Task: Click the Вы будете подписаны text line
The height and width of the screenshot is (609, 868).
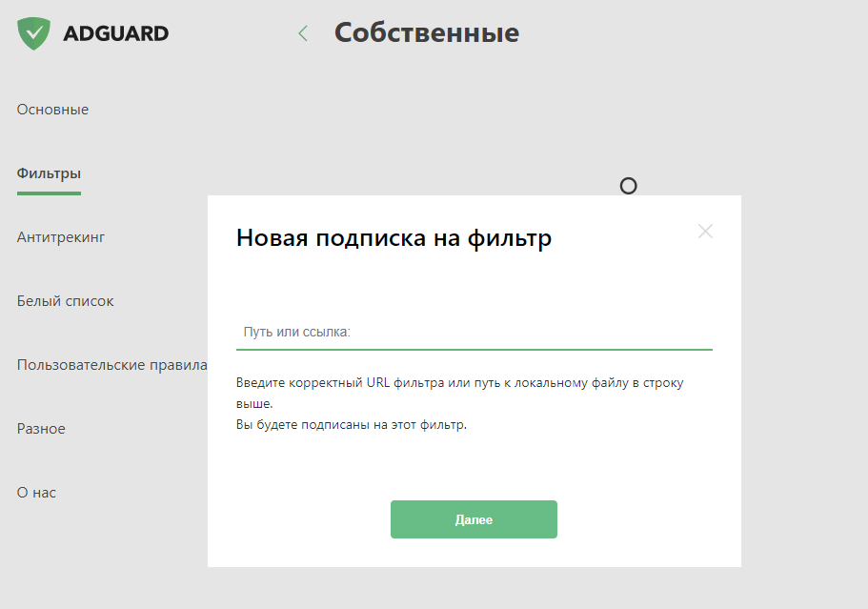Action: pyautogui.click(x=352, y=425)
